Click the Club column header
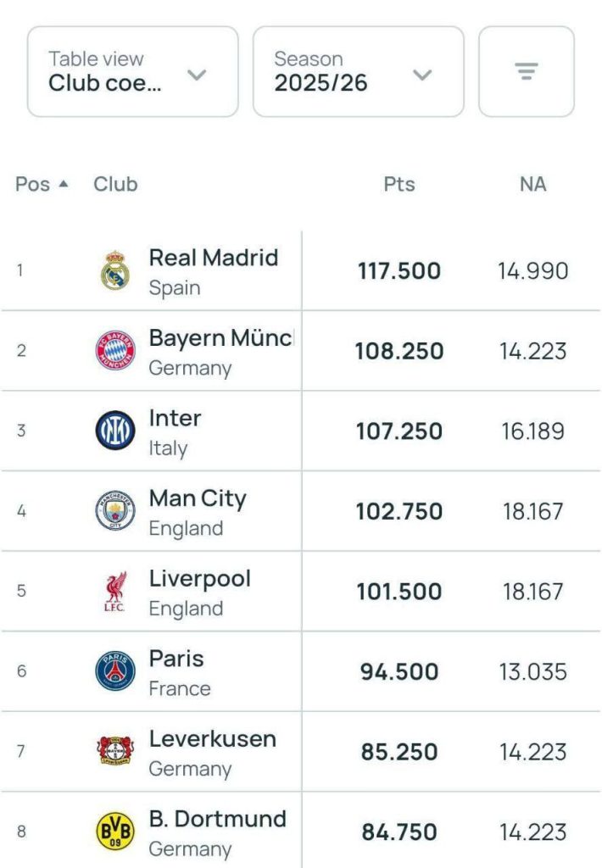The width and height of the screenshot is (602, 868). coord(115,184)
